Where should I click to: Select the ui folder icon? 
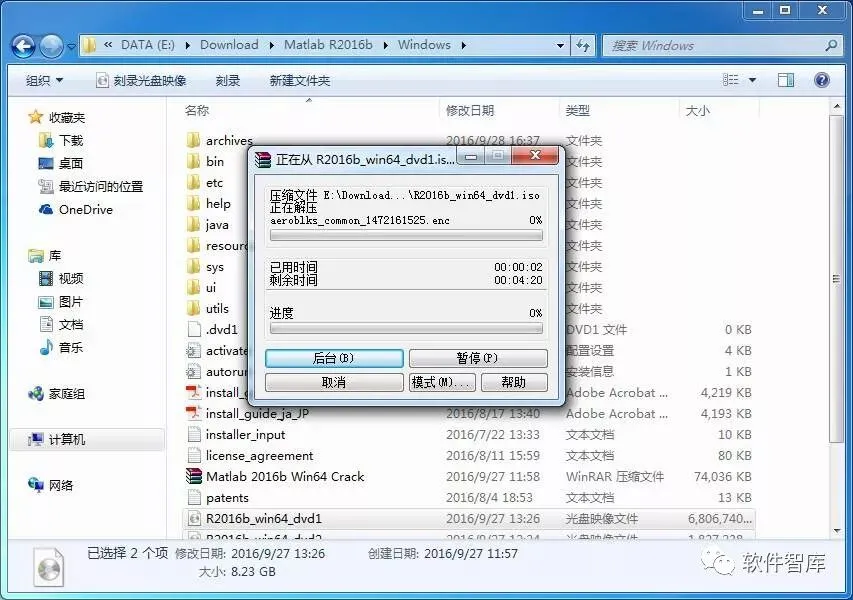click(193, 288)
